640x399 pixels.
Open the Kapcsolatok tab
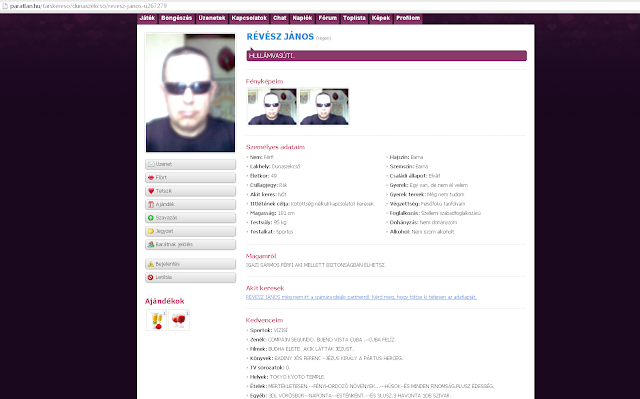click(249, 18)
